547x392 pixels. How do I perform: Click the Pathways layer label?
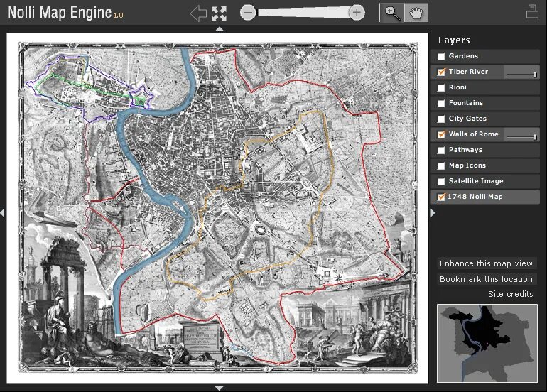pos(465,150)
